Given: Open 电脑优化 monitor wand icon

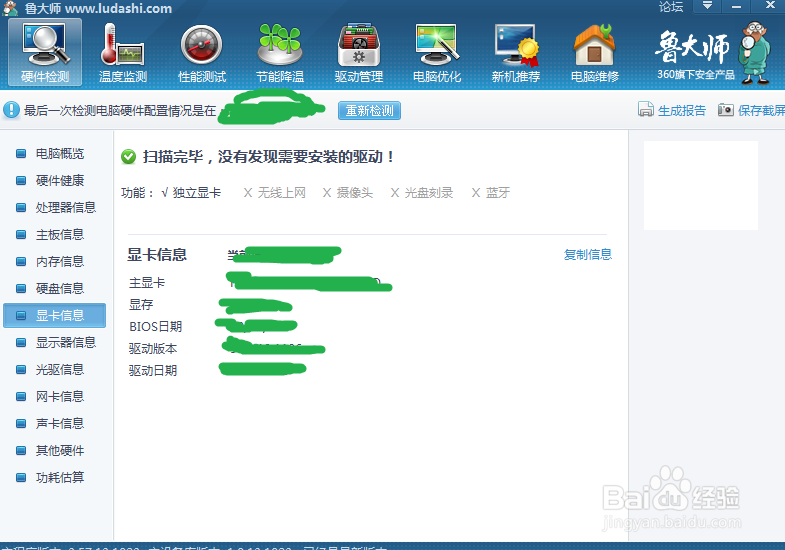Looking at the screenshot, I should point(437,53).
